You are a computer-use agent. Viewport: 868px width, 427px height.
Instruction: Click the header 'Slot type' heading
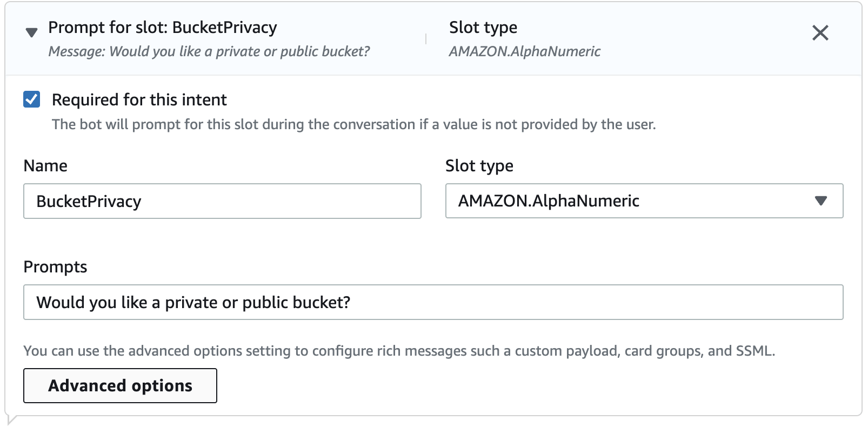tap(483, 28)
